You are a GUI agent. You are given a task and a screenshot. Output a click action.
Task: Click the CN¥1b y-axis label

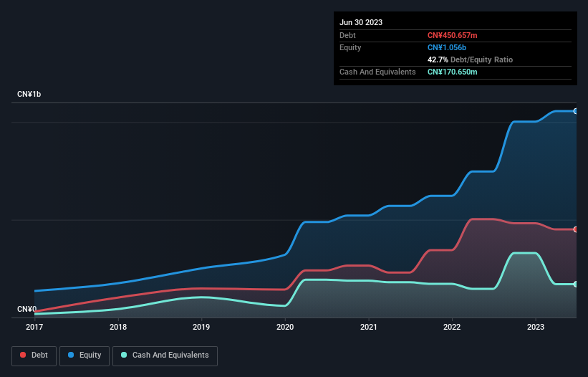[29, 94]
